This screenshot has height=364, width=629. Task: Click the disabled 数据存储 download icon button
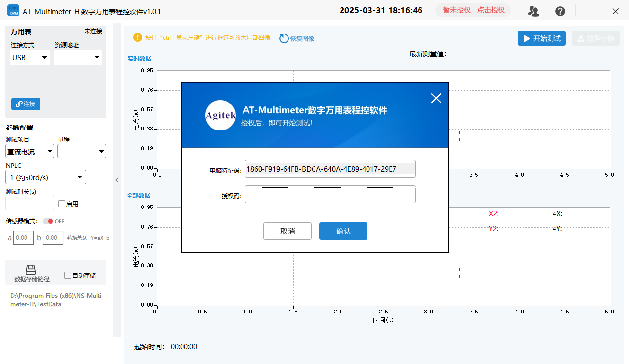(595, 38)
